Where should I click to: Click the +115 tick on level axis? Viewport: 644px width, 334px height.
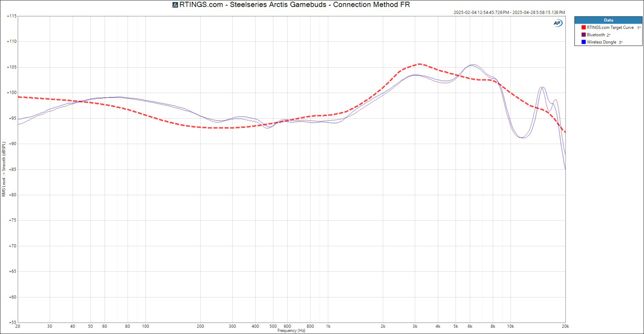tap(12, 16)
